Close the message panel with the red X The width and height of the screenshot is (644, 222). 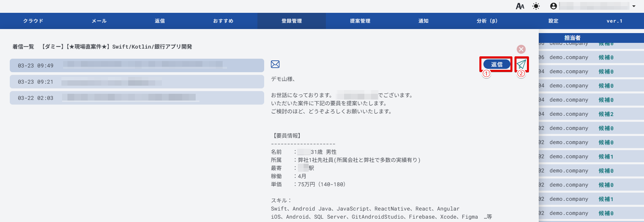[521, 49]
